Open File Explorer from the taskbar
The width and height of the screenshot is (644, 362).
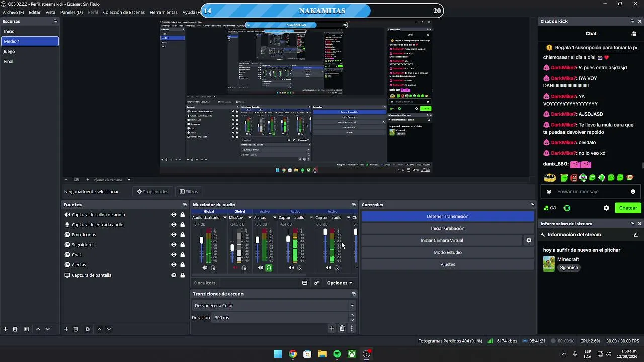coord(322,354)
